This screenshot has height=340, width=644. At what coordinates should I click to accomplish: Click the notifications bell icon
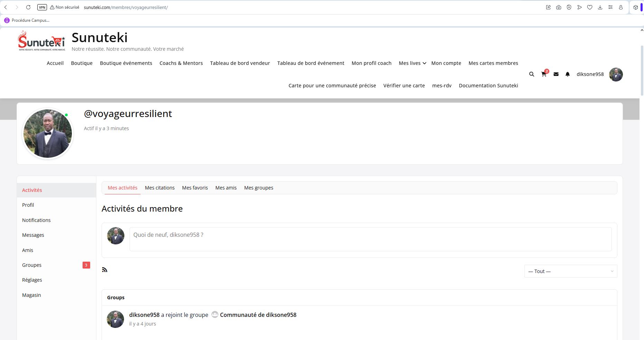(x=567, y=74)
